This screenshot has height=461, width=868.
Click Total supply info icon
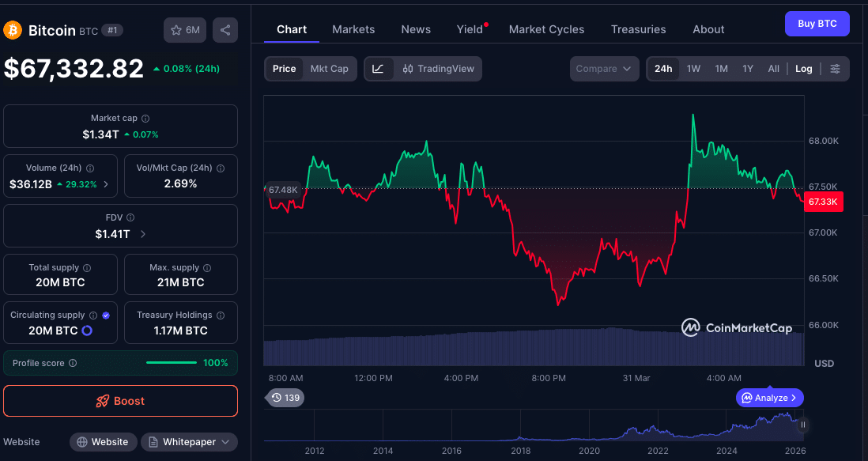87,268
